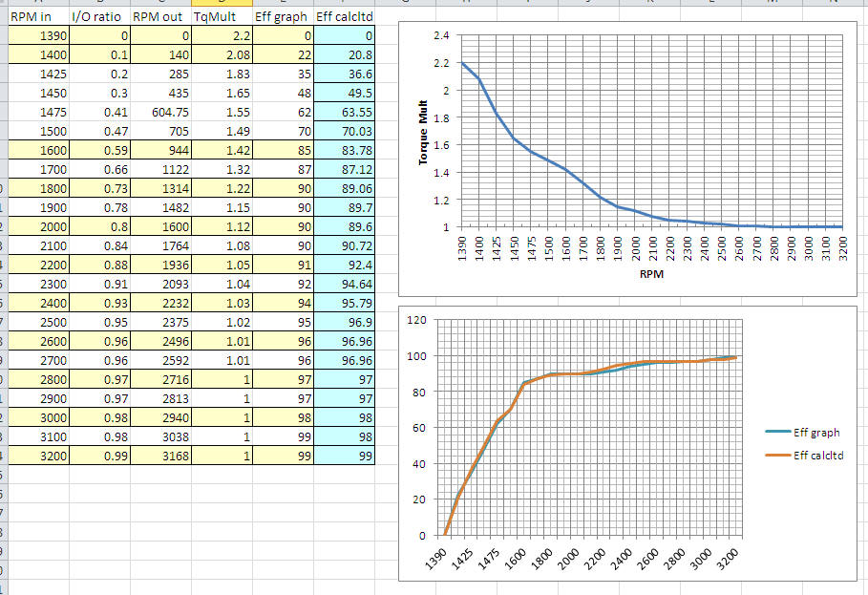Click RPM out cell showing 604.75
868x595 pixels.
click(160, 113)
